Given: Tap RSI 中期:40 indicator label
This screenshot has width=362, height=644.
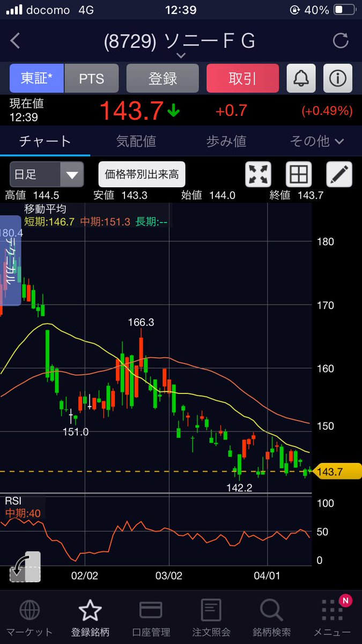Looking at the screenshot, I should click(23, 507).
